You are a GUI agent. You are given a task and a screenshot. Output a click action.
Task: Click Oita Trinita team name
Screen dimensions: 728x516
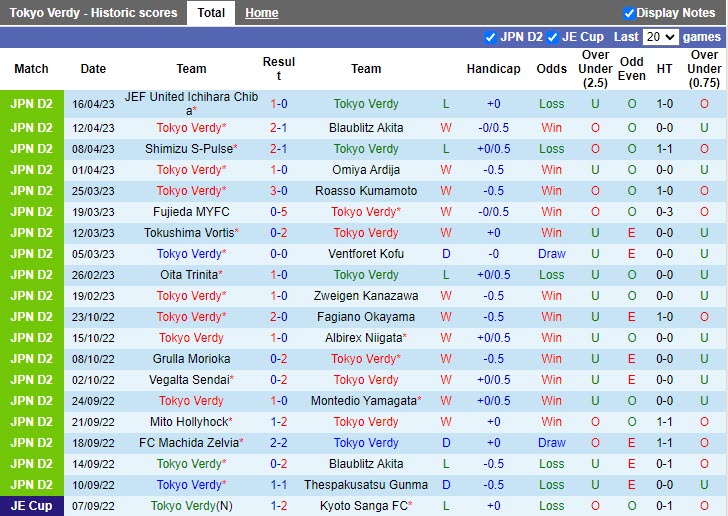coord(189,274)
